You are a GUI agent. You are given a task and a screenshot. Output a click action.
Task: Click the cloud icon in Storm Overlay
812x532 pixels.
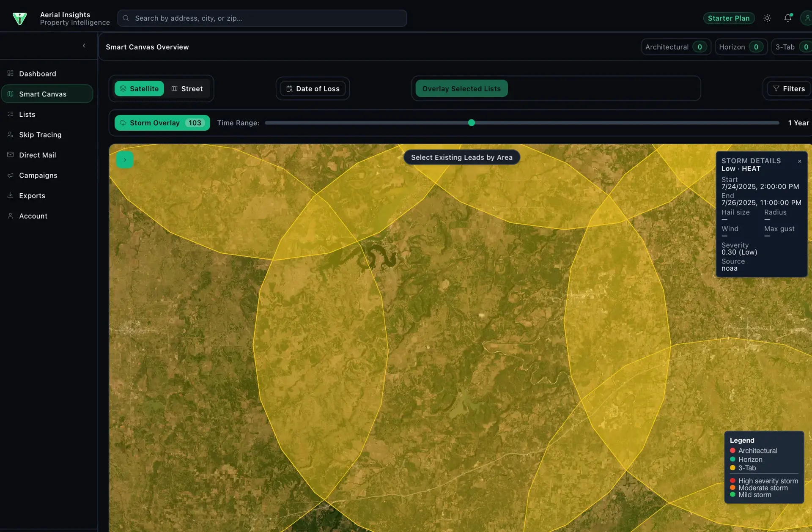point(123,123)
